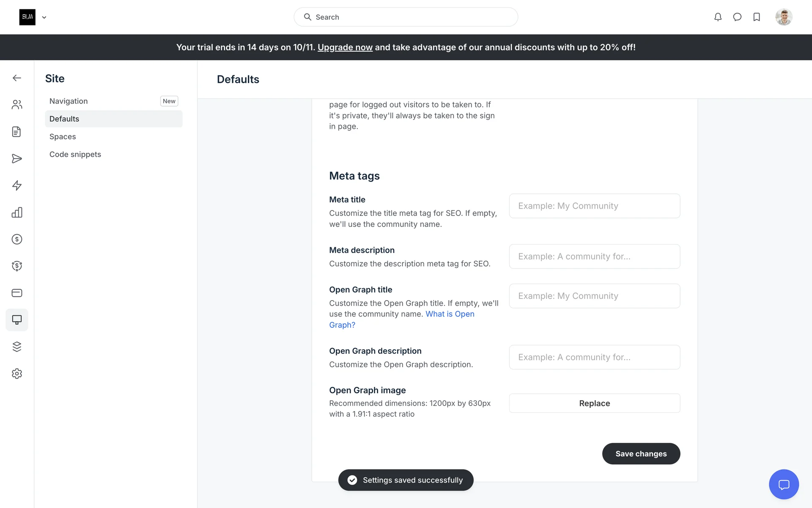The height and width of the screenshot is (508, 812).
Task: Expand the community switcher chevron
Action: tap(44, 17)
